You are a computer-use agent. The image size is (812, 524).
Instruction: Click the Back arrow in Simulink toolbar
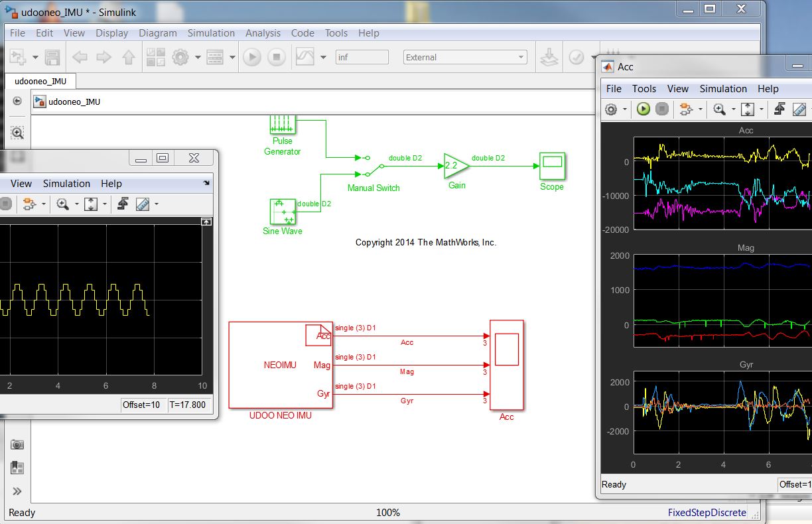tap(80, 57)
